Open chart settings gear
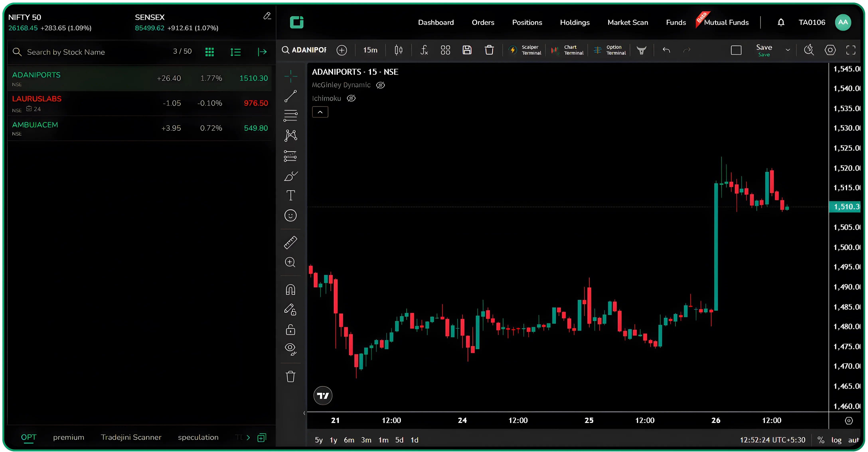Screen dimensions: 868x452 pyautogui.click(x=830, y=50)
